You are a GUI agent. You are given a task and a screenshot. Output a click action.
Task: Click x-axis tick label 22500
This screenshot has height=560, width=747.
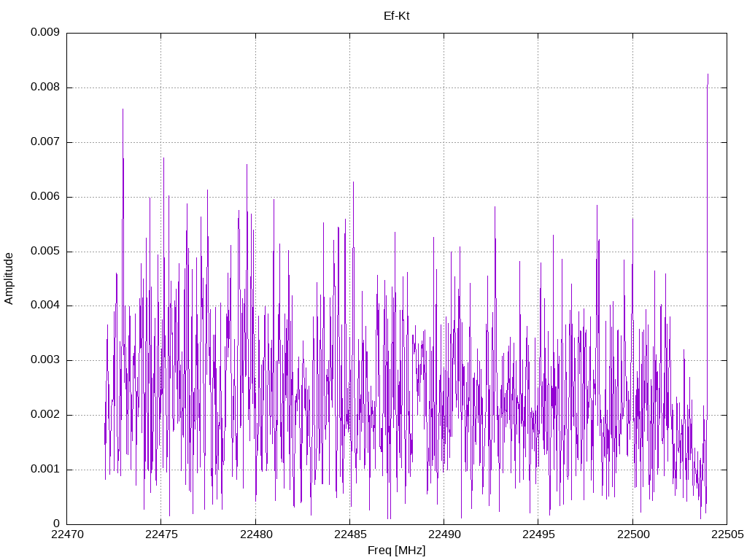pos(633,534)
